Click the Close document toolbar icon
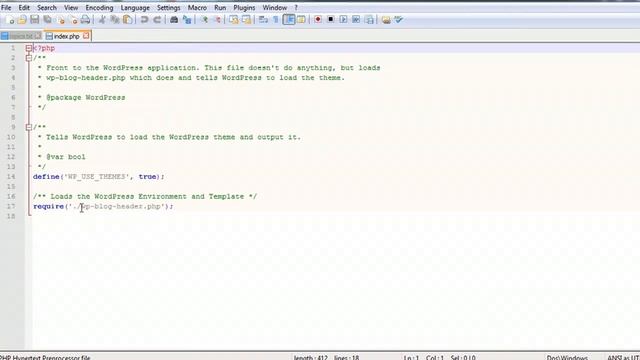Viewport: 640px width, 360px height. point(61,20)
